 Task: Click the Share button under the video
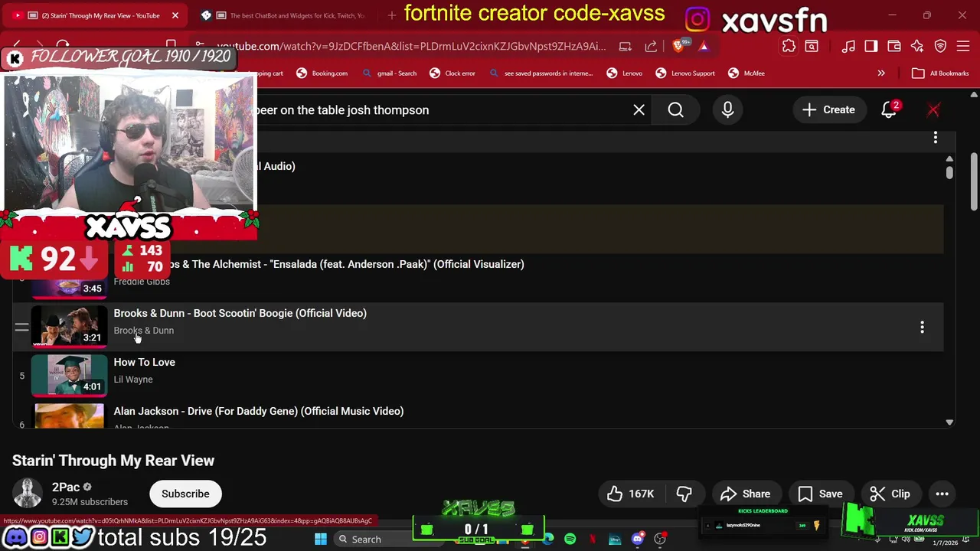point(745,494)
